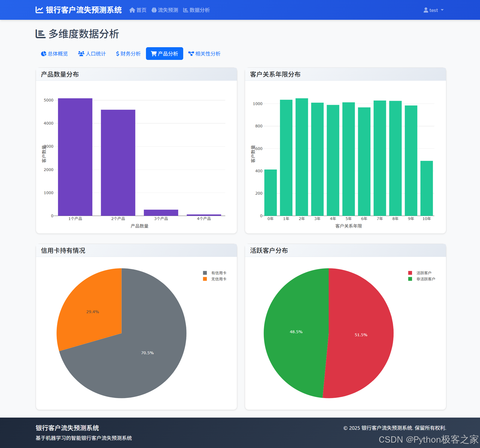Click the 1个产品 purple bar
This screenshot has width=480, height=448.
coord(75,157)
